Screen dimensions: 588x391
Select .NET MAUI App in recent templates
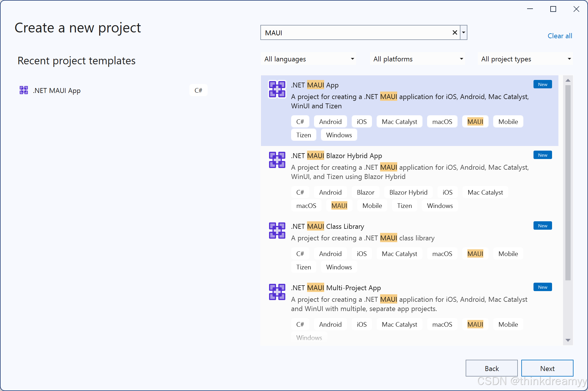point(113,90)
